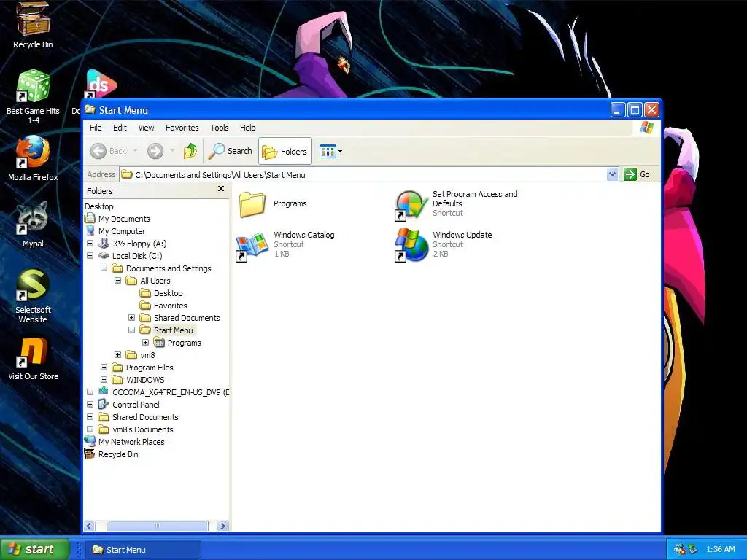Open Best Game Hits 1-4 desktop shortcut
The height and width of the screenshot is (560, 747).
(x=33, y=97)
